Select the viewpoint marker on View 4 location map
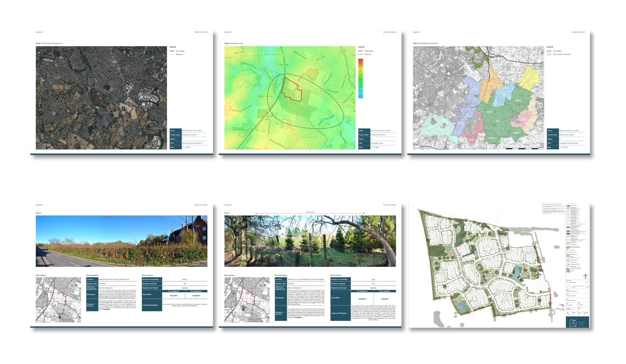 pyautogui.click(x=60, y=317)
